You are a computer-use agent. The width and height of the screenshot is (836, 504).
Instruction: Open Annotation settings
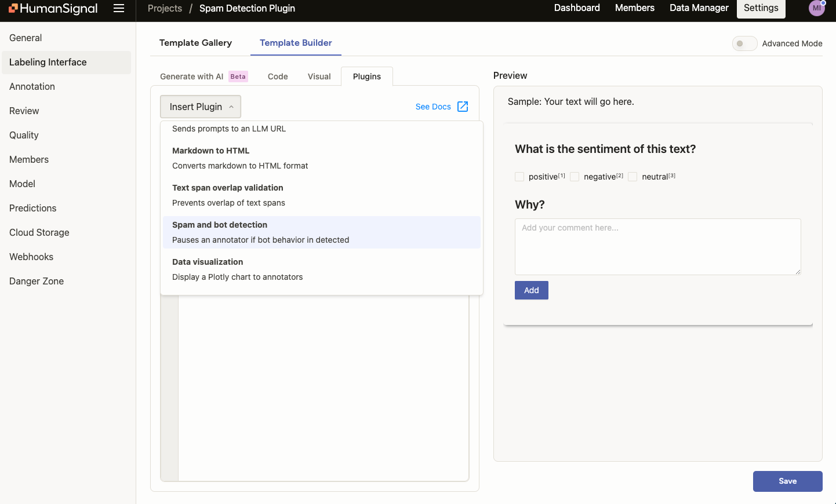click(x=67, y=87)
